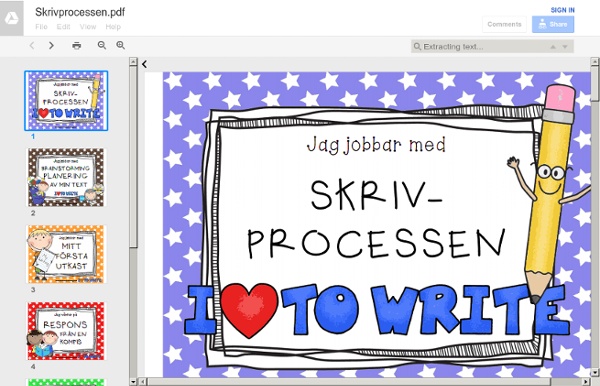
Task: Click the page number 4 label
Action: tap(33, 366)
